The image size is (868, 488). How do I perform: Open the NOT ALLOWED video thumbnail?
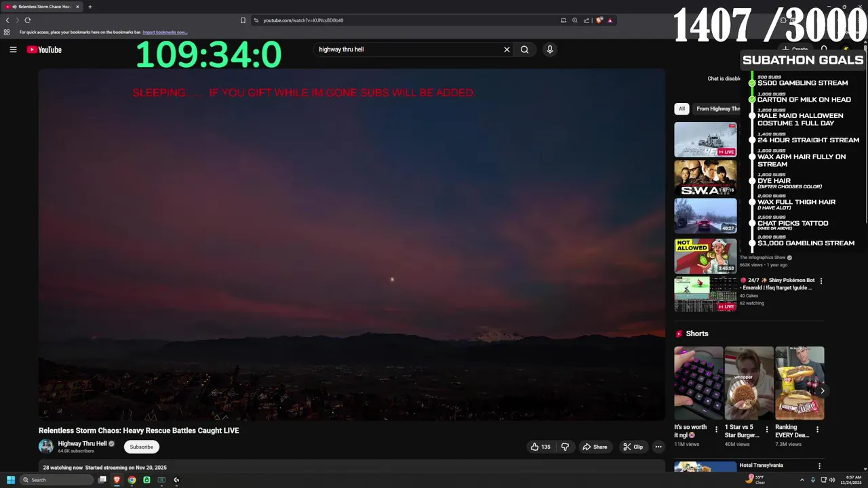tap(705, 256)
